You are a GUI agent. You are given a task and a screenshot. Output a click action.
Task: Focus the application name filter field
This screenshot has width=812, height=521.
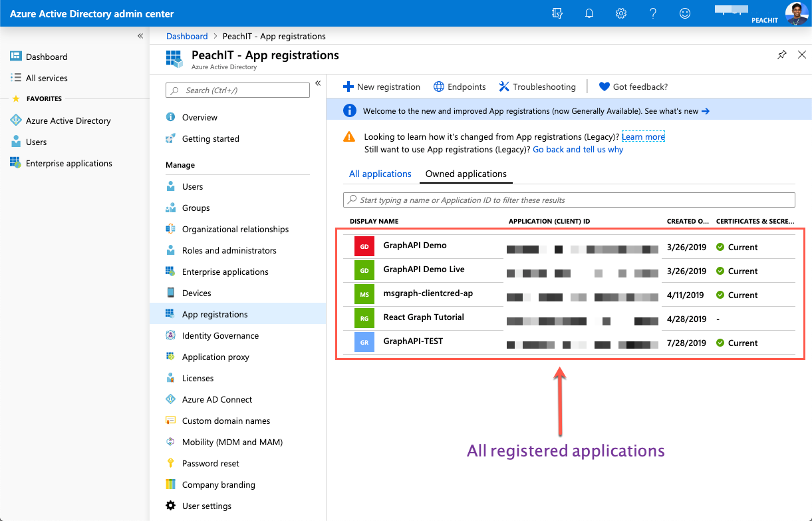(569, 200)
